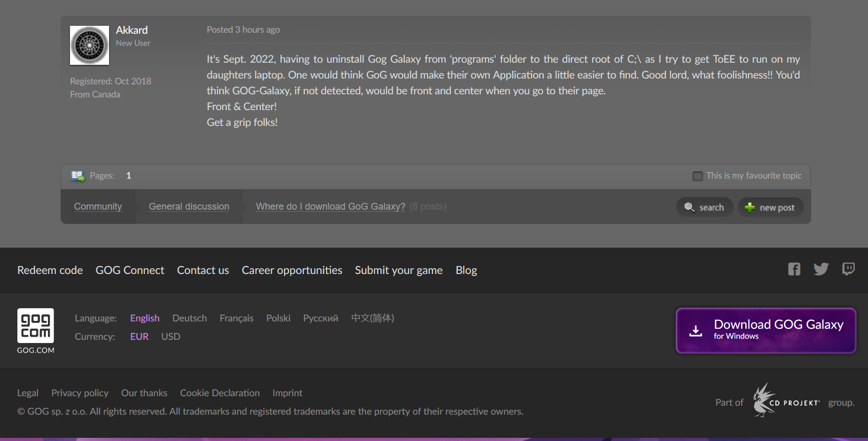Open the Akkard username profile
This screenshot has width=868, height=441.
(132, 30)
